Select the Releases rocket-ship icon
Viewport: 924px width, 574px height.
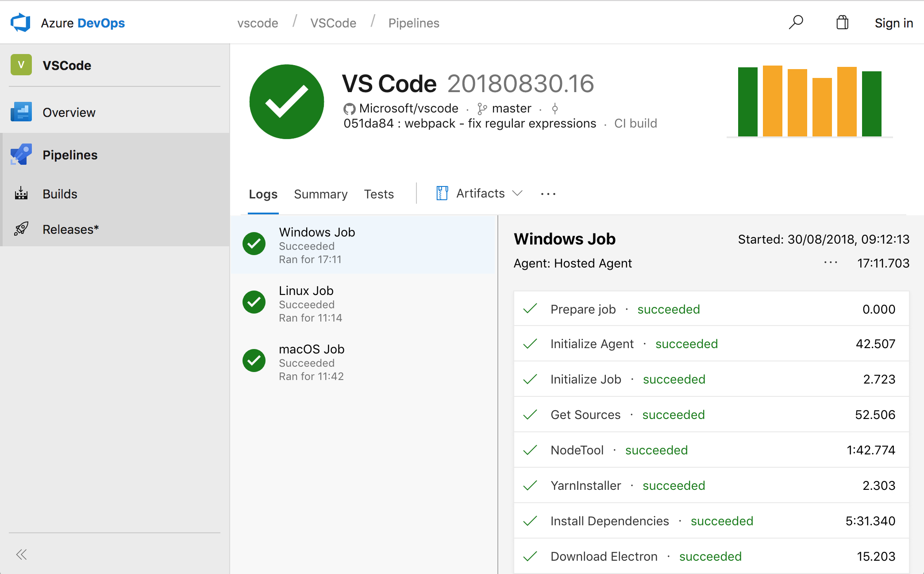21,229
